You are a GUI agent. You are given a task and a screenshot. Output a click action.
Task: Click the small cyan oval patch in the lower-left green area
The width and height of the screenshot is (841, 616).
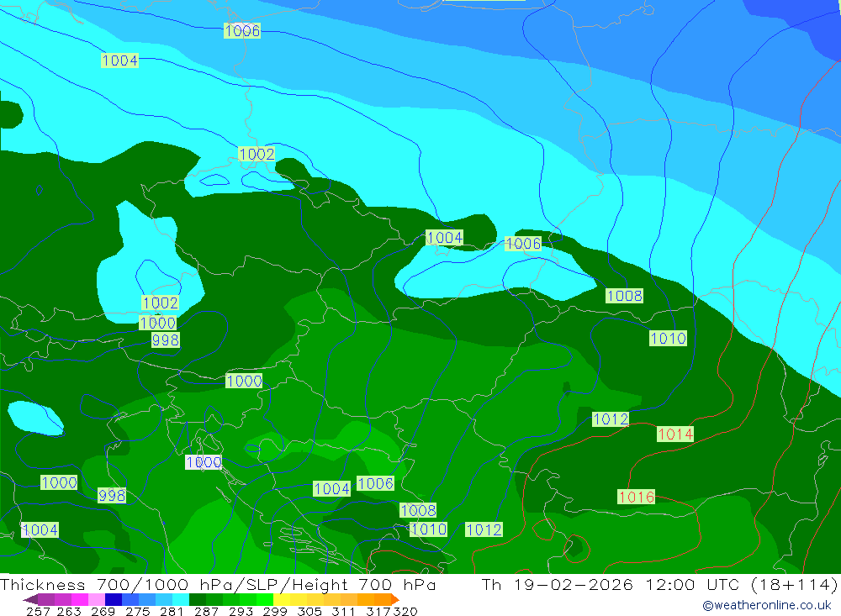pos(35,418)
